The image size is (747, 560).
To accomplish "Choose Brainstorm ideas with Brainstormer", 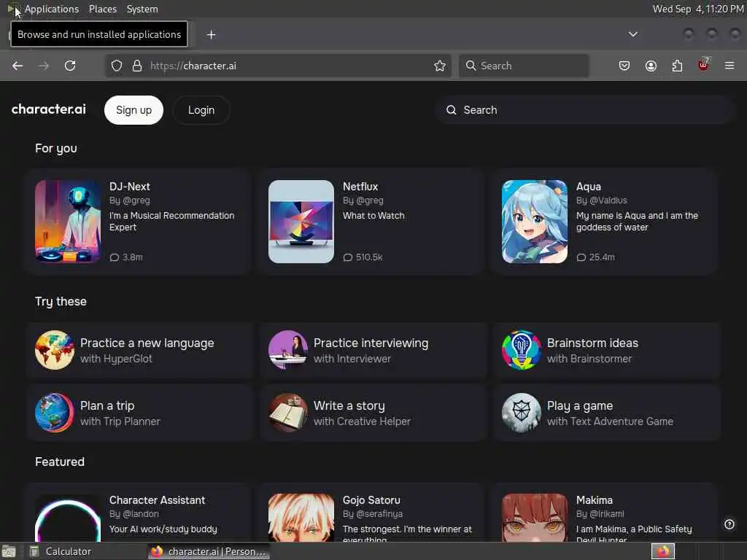I will tap(606, 351).
